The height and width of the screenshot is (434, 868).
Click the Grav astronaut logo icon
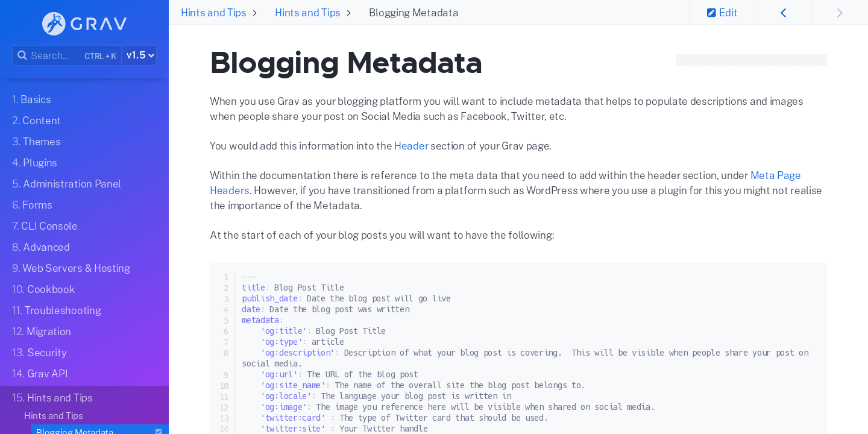(x=54, y=24)
